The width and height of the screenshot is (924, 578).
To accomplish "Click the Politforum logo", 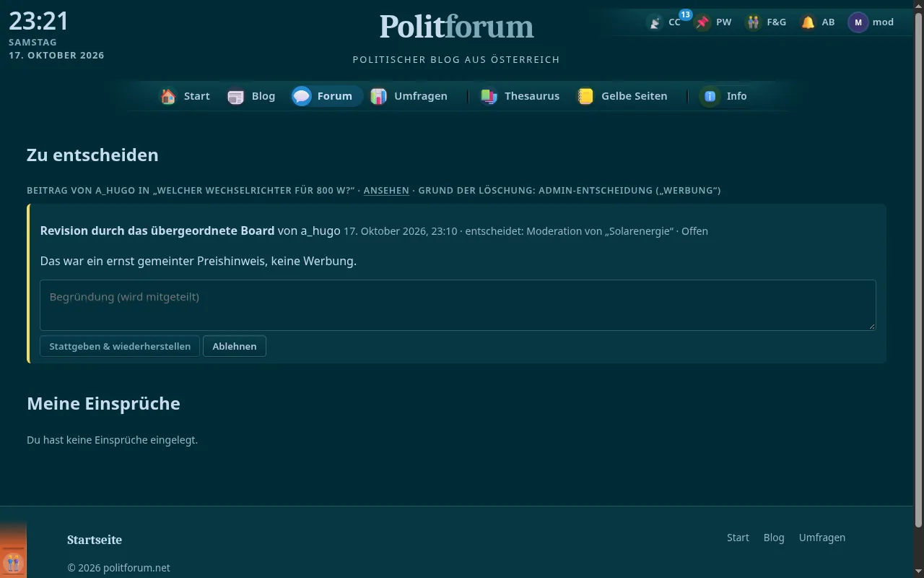I will coord(456,27).
